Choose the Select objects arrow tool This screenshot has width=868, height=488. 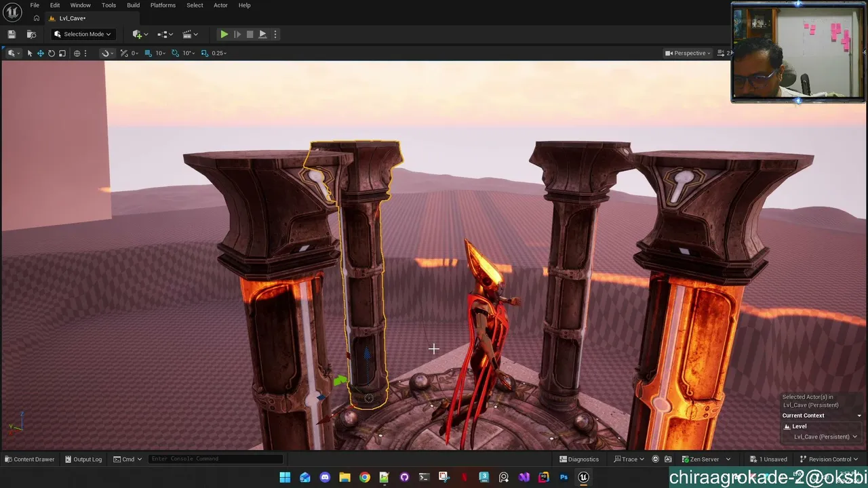[30, 53]
